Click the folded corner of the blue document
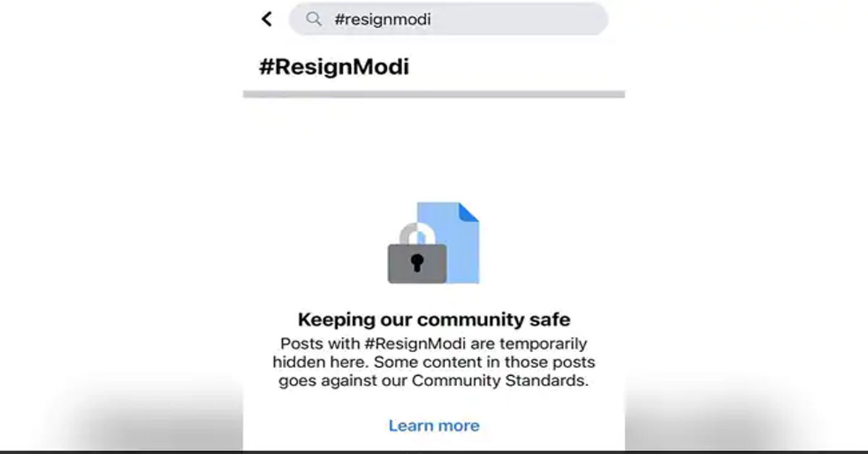Viewport: 868px width, 454px height. [468, 213]
